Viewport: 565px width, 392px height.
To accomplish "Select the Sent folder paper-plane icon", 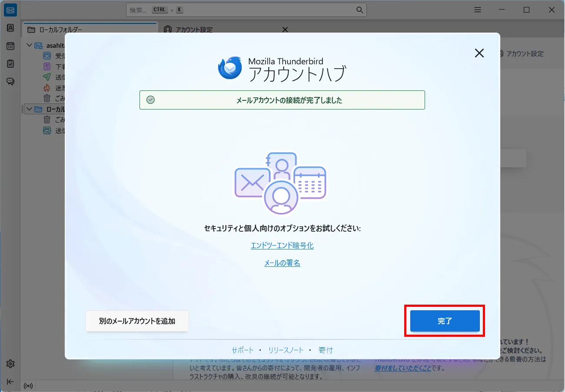I will pyautogui.click(x=47, y=77).
